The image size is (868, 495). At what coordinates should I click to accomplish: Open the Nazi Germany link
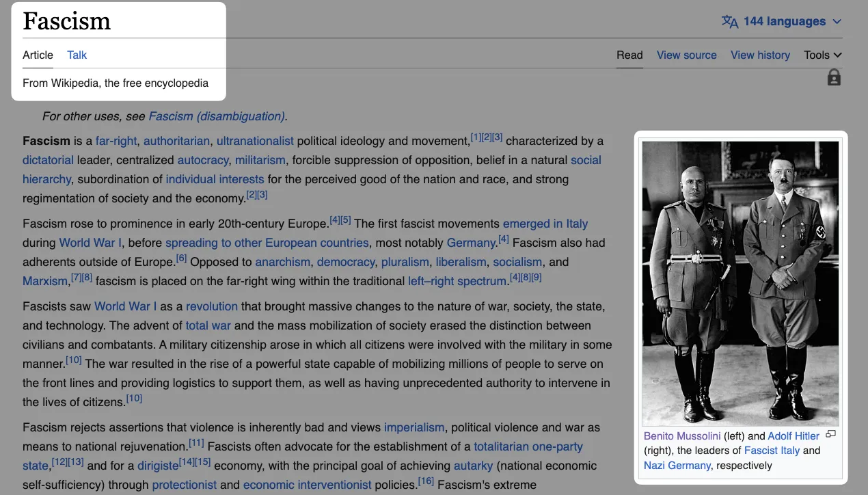[677, 466]
